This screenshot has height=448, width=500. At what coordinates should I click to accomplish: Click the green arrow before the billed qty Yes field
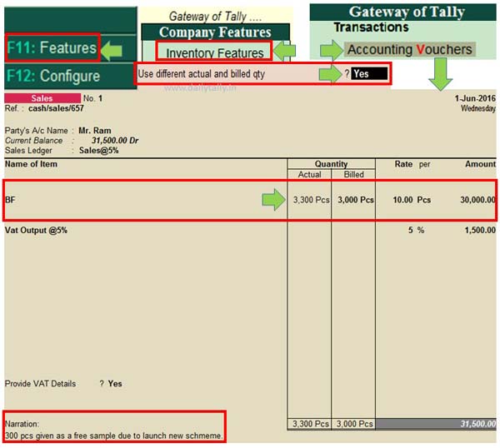(330, 74)
